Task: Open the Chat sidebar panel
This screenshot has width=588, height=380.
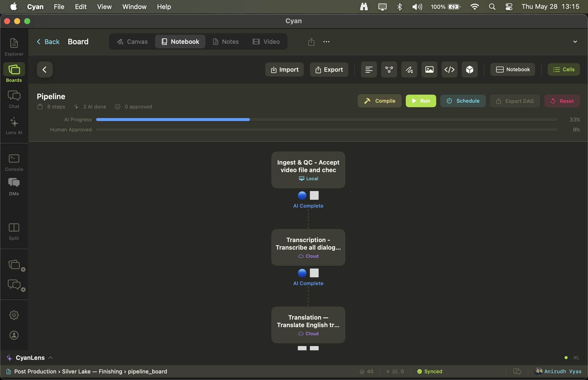Action: click(x=14, y=99)
